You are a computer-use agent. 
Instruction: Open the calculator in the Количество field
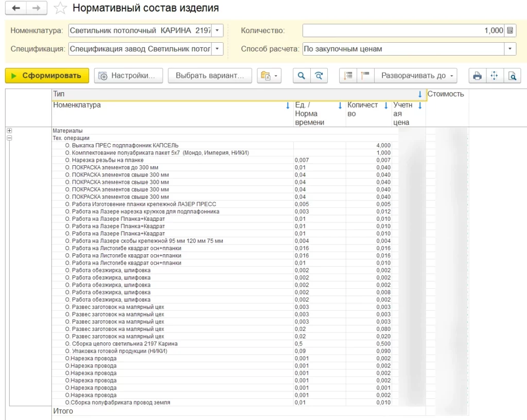[510, 30]
